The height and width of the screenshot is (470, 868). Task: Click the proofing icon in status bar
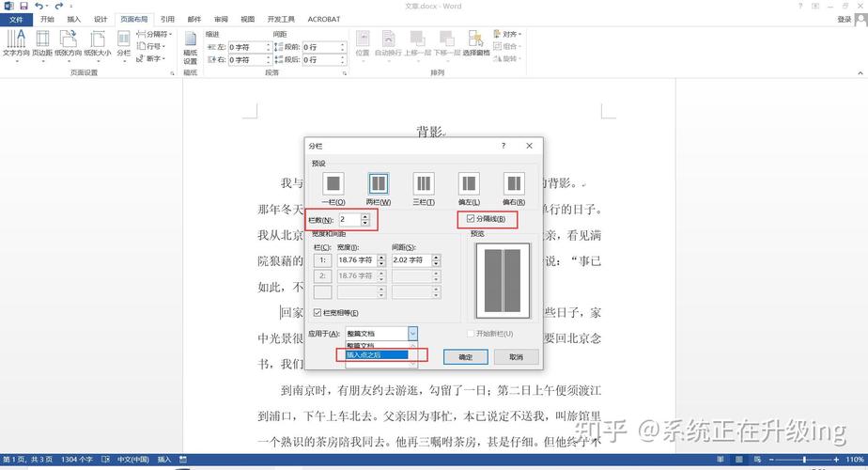click(x=105, y=460)
